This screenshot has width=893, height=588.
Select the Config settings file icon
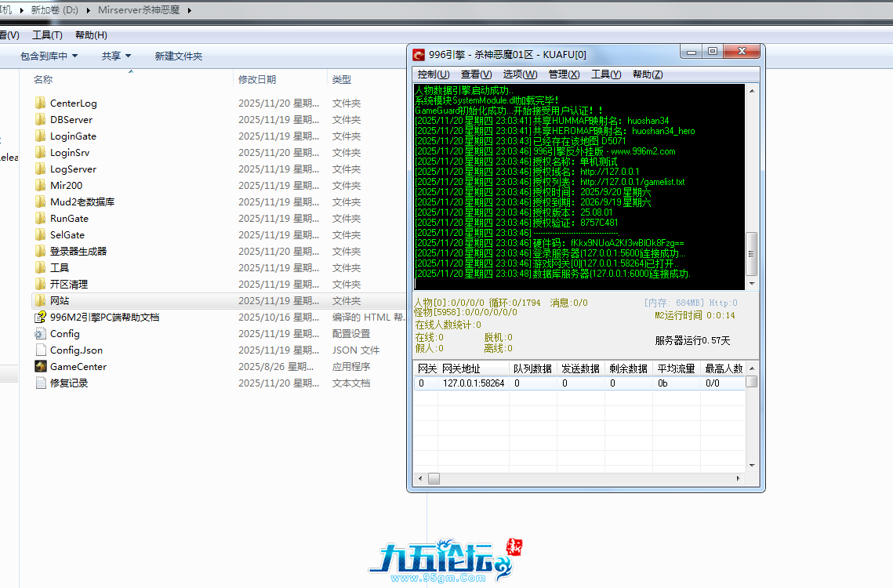click(41, 334)
